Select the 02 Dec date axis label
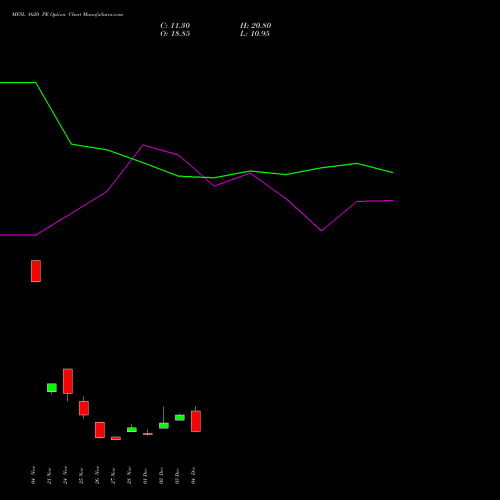Viewport: 500px width, 500px height. coord(161,475)
